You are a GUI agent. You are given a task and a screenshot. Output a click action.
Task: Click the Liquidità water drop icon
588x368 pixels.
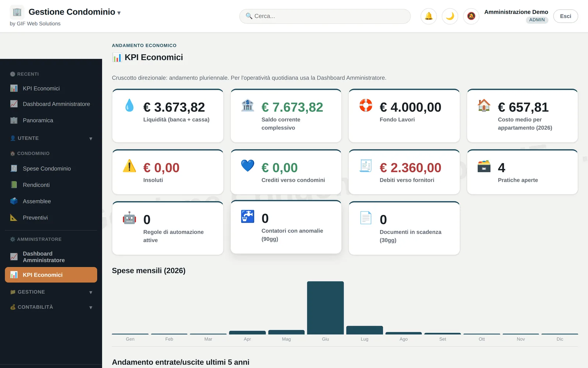pyautogui.click(x=129, y=105)
